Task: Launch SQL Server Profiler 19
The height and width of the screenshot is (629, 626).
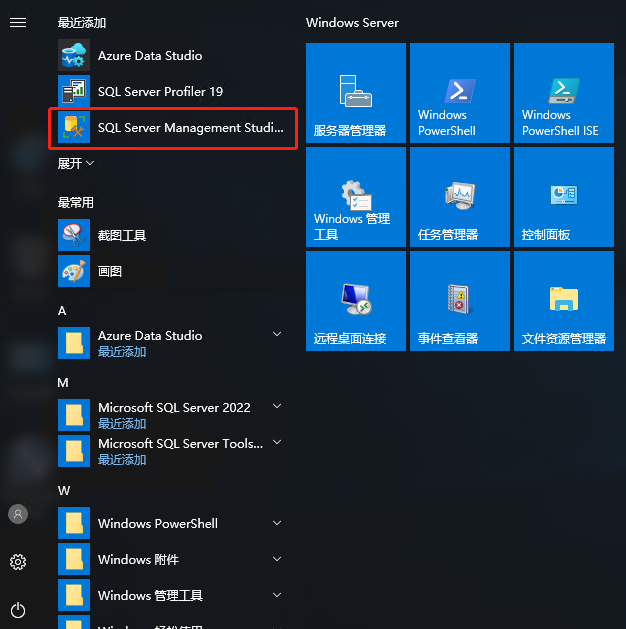Action: point(172,91)
